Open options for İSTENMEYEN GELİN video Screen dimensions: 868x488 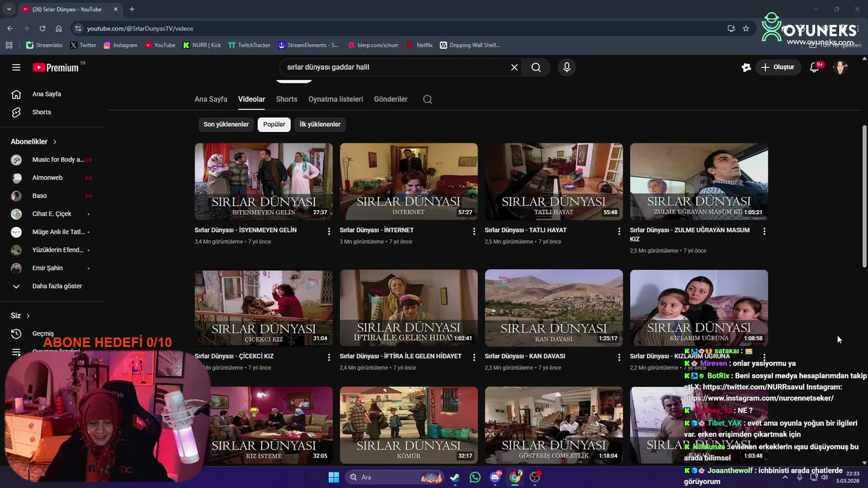329,231
